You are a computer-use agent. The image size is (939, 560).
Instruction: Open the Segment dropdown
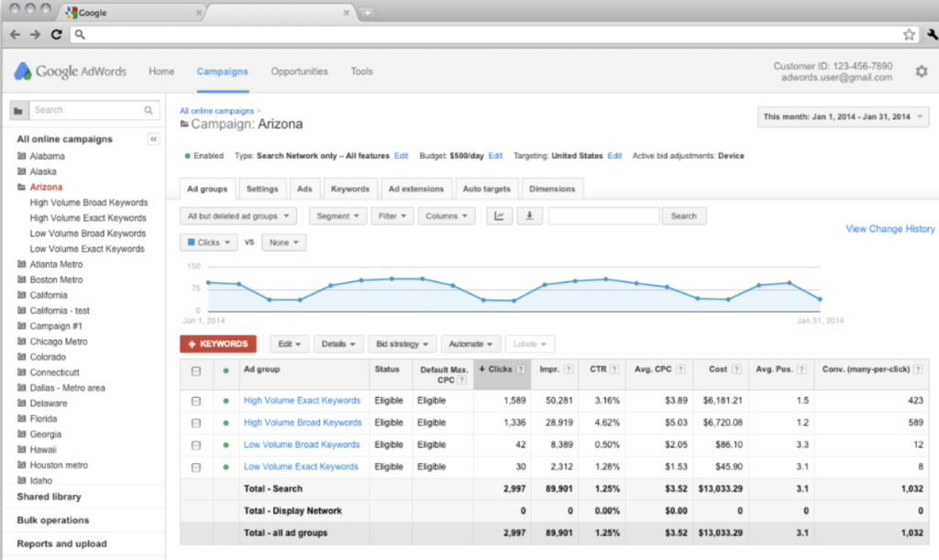[x=337, y=216]
